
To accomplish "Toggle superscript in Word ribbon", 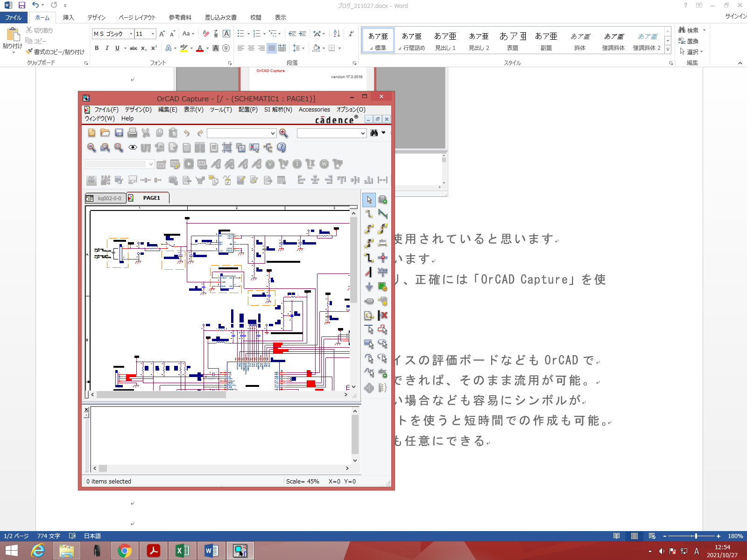I will click(154, 48).
